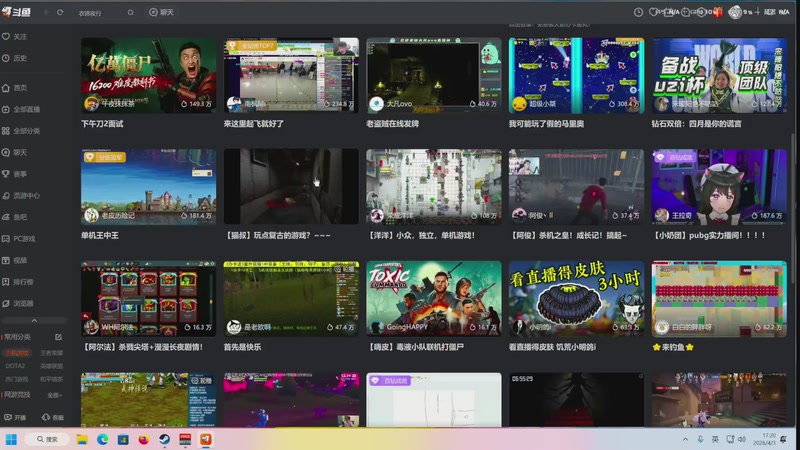
Task: Click the red gift icon in top bar
Action: click(718, 12)
